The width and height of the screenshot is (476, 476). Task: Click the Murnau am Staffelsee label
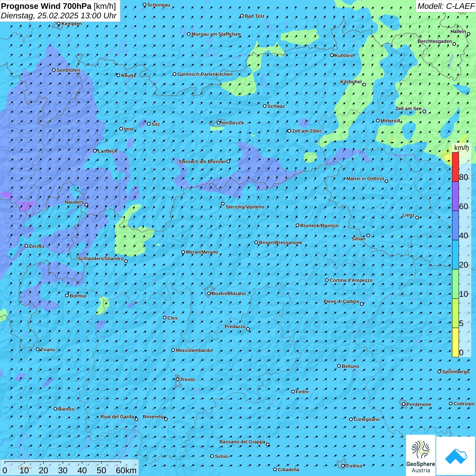point(216,34)
